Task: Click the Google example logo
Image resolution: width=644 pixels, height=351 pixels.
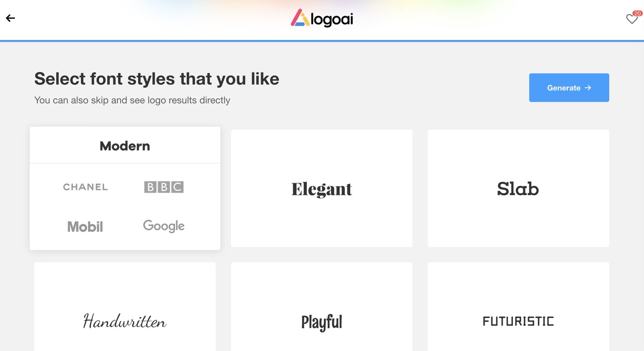Action: click(164, 226)
